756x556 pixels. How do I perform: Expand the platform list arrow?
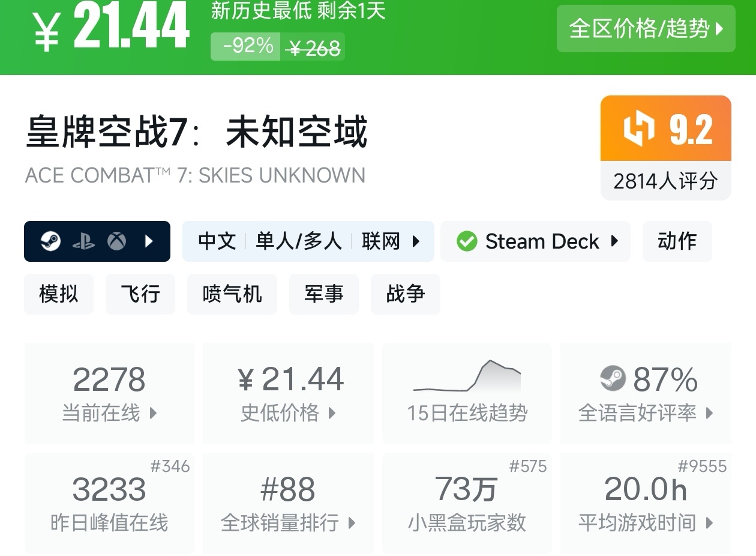click(149, 241)
